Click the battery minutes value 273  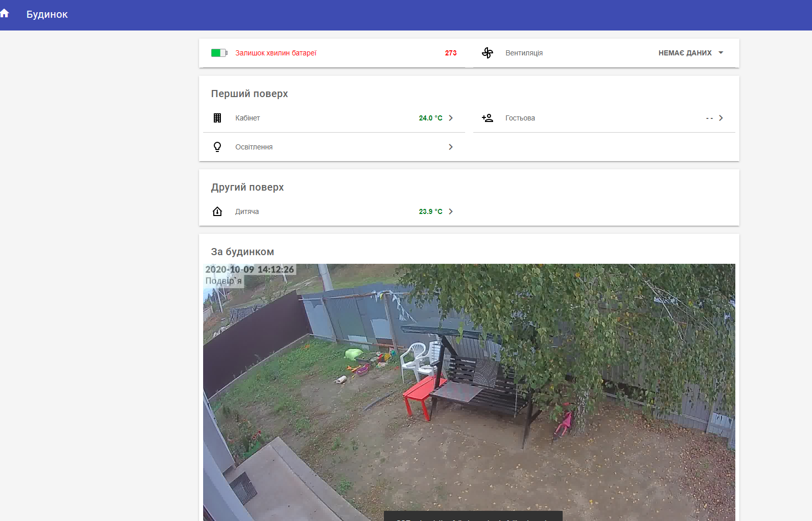coord(451,53)
